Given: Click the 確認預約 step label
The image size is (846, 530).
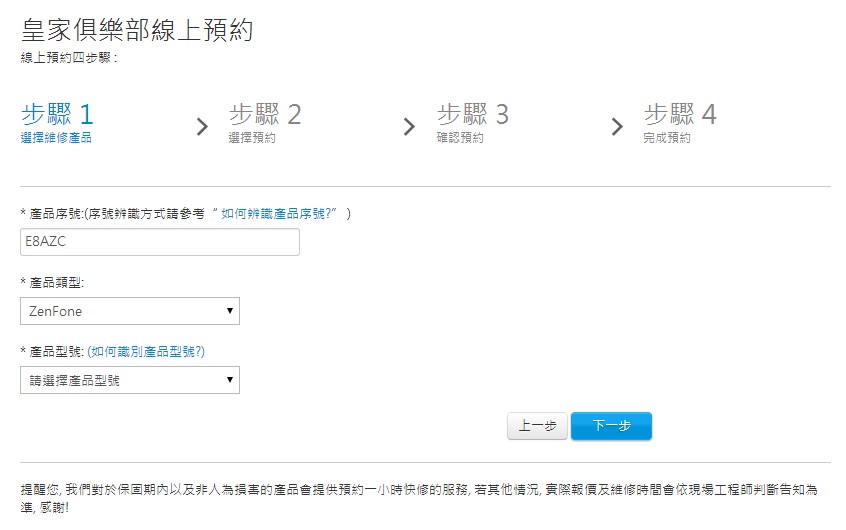Looking at the screenshot, I should coord(460,138).
